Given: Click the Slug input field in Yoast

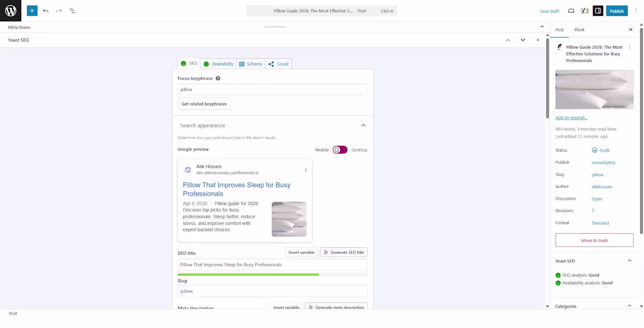Looking at the screenshot, I should pos(272,291).
